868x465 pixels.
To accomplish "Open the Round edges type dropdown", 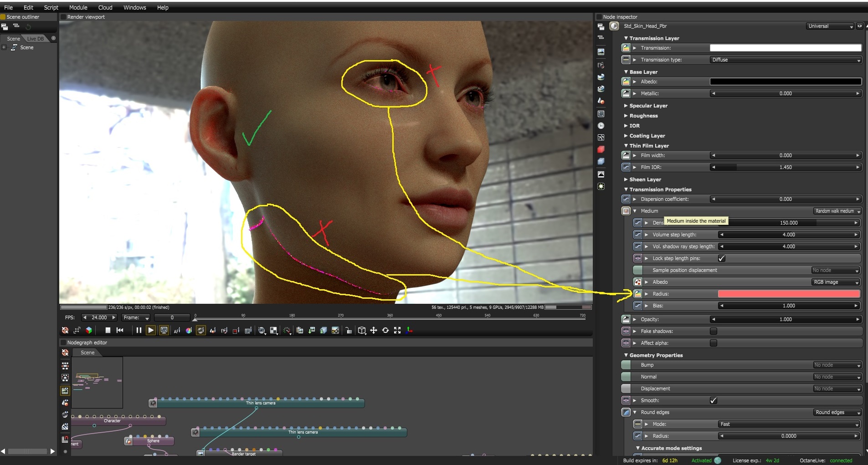I will [x=837, y=412].
